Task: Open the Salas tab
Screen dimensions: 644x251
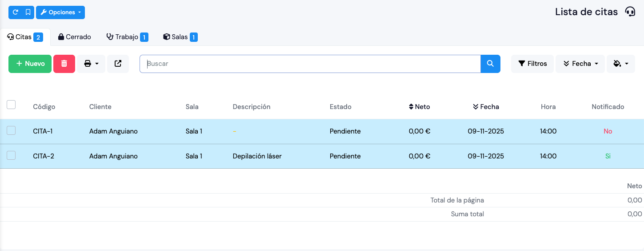Action: point(180,37)
